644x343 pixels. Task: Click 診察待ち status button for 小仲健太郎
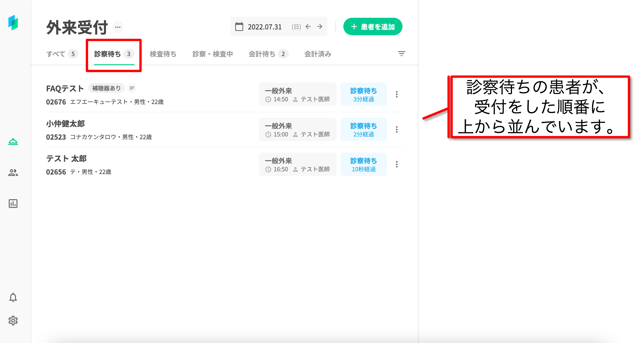[x=363, y=129]
